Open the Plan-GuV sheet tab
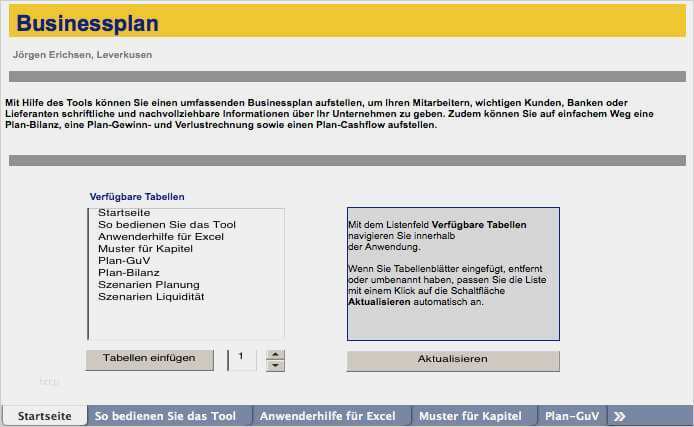The image size is (694, 427). click(572, 416)
